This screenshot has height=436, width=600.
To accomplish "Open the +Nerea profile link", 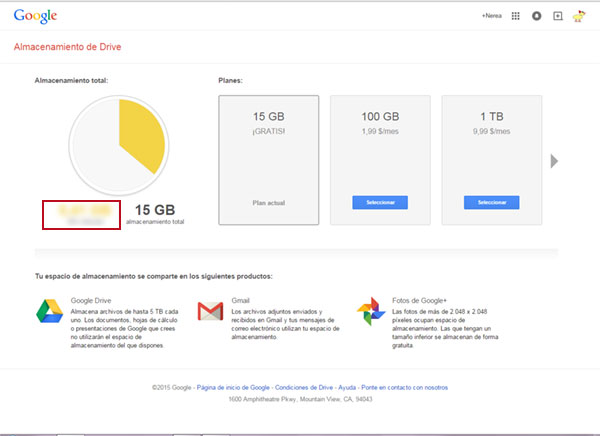I will pyautogui.click(x=490, y=16).
